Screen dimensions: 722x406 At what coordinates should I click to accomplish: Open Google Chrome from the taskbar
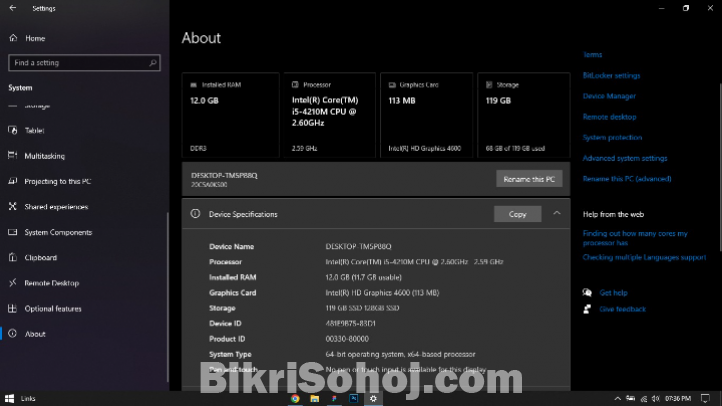click(295, 399)
